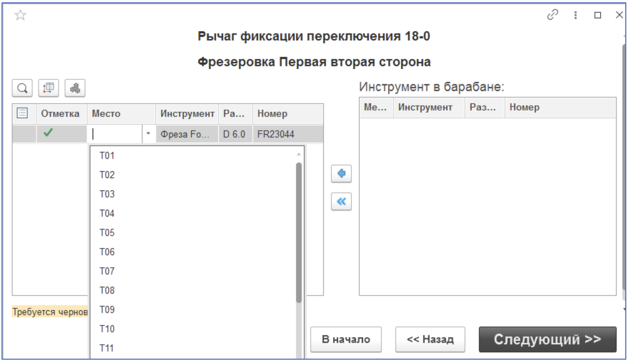Move tool to drum with blue left arrow
Image resolution: width=628 pixels, height=364 pixels.
[342, 173]
